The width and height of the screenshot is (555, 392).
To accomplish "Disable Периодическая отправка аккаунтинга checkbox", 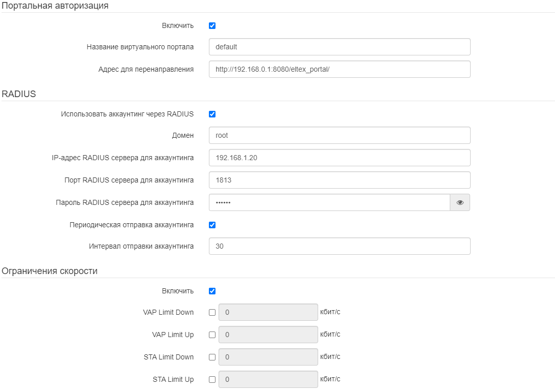I will 212,225.
